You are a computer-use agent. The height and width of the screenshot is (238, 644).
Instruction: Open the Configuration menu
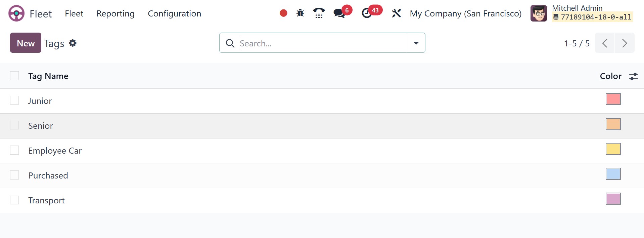tap(174, 14)
